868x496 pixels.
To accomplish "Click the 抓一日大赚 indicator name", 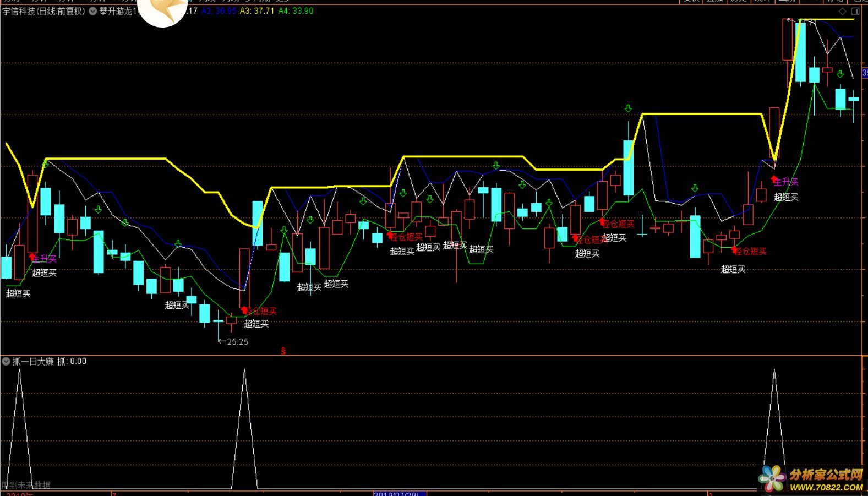I will coord(33,361).
